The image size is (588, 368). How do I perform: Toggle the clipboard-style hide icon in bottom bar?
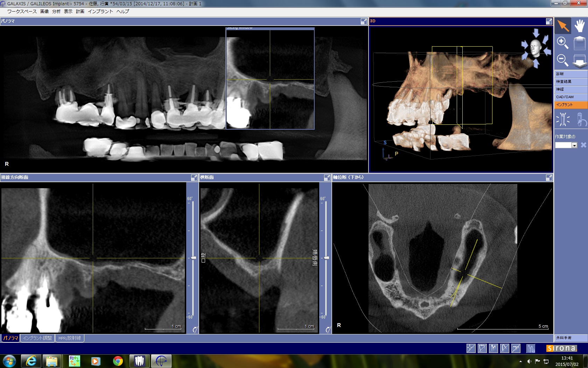point(482,348)
